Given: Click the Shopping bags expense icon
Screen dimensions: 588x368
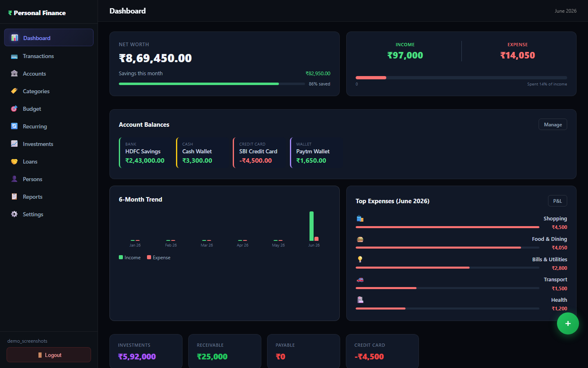Looking at the screenshot, I should (360, 219).
